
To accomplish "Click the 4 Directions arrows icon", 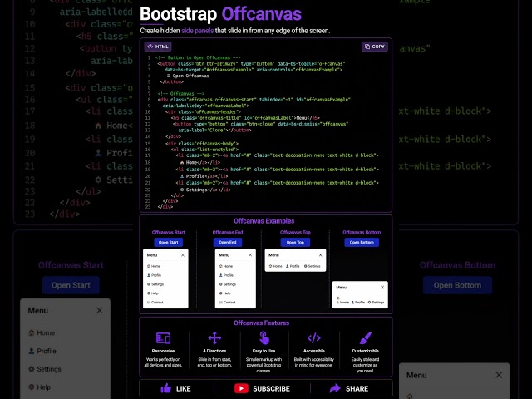I will pos(214,338).
